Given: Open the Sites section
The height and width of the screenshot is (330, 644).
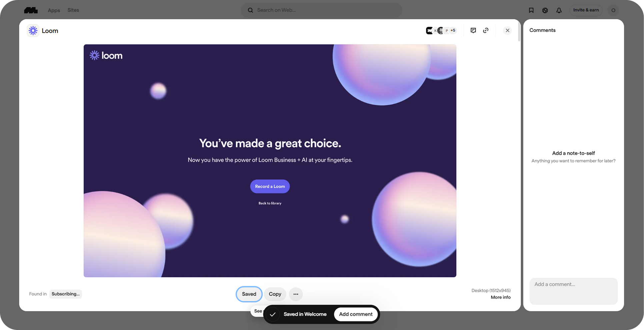Looking at the screenshot, I should 73,10.
